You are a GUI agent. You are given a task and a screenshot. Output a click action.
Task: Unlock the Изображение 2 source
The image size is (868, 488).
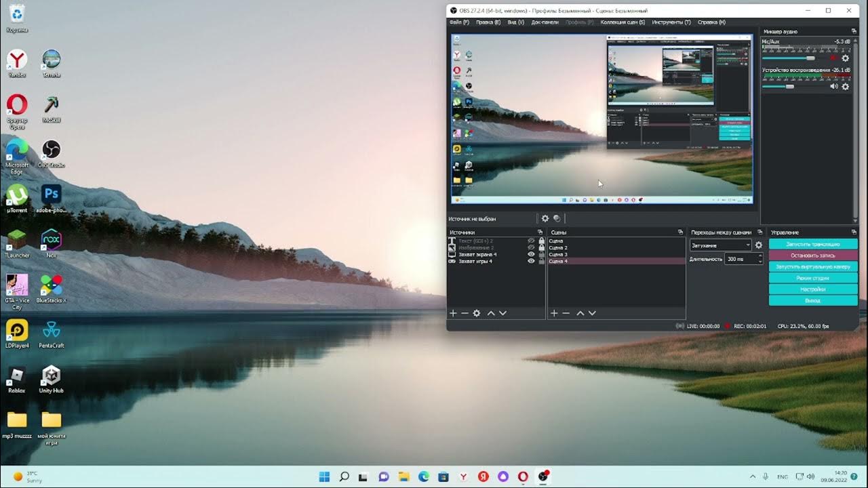pos(541,247)
